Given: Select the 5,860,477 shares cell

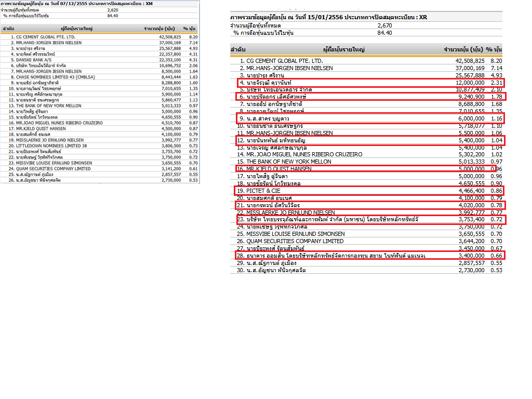Looking at the screenshot, I should pyautogui.click(x=171, y=100).
